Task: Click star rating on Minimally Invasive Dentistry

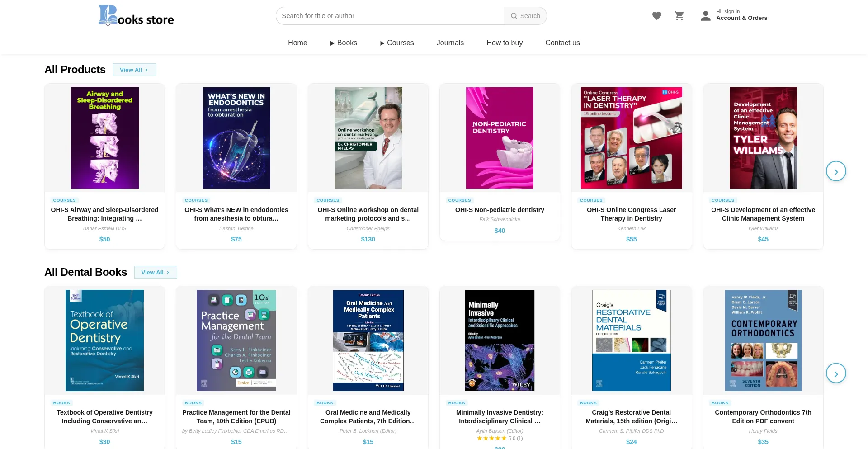Action: coord(491,438)
